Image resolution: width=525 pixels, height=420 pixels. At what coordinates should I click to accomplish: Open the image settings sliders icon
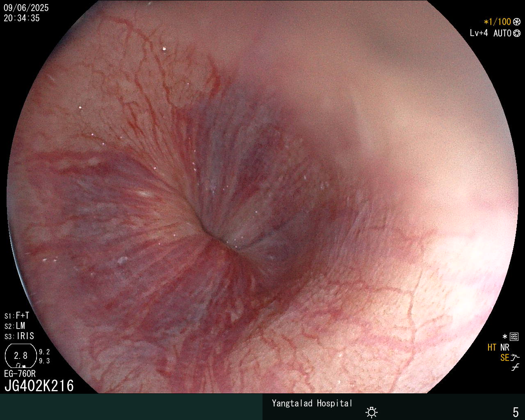click(x=514, y=337)
